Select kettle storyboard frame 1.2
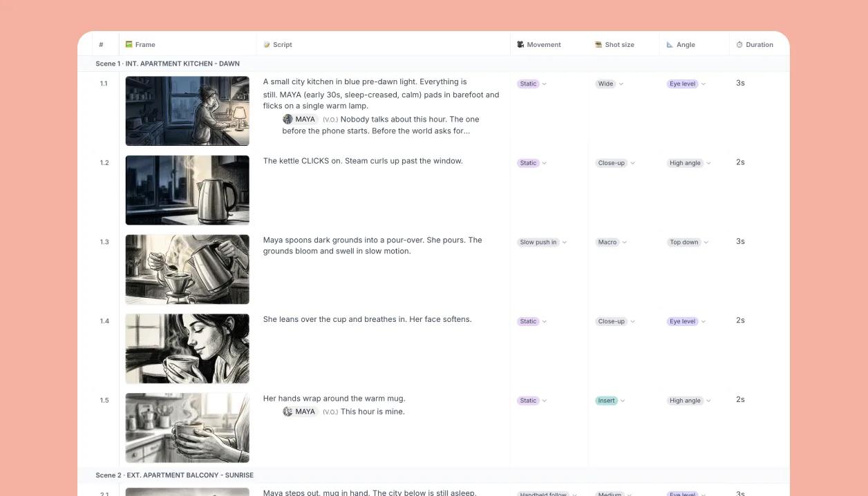 (187, 190)
